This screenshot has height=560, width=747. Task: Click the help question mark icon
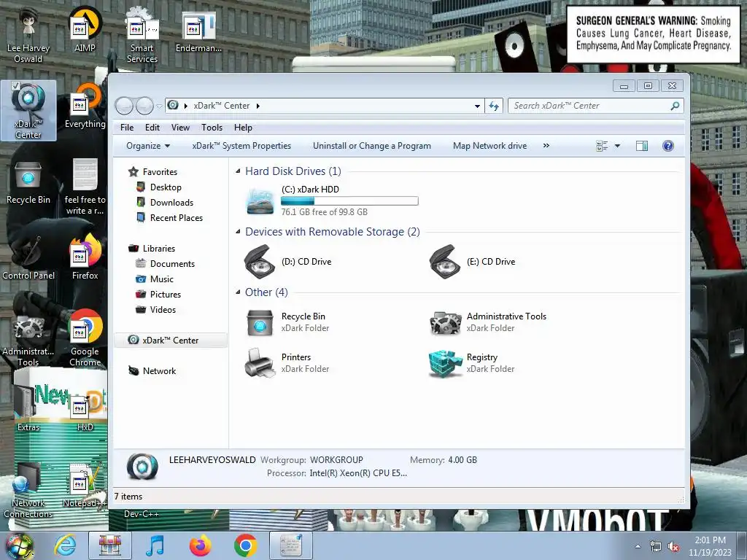point(668,146)
